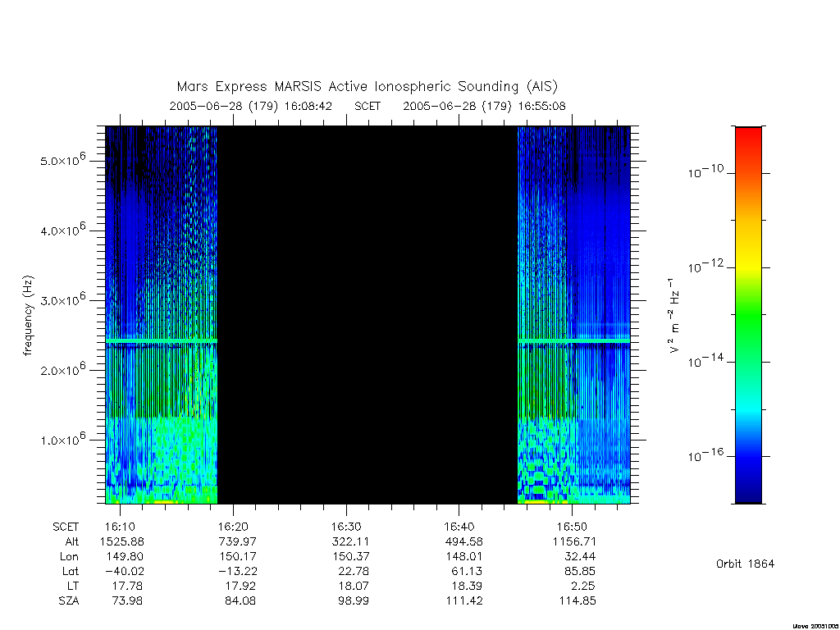Click the local time value 18.39

click(x=467, y=586)
